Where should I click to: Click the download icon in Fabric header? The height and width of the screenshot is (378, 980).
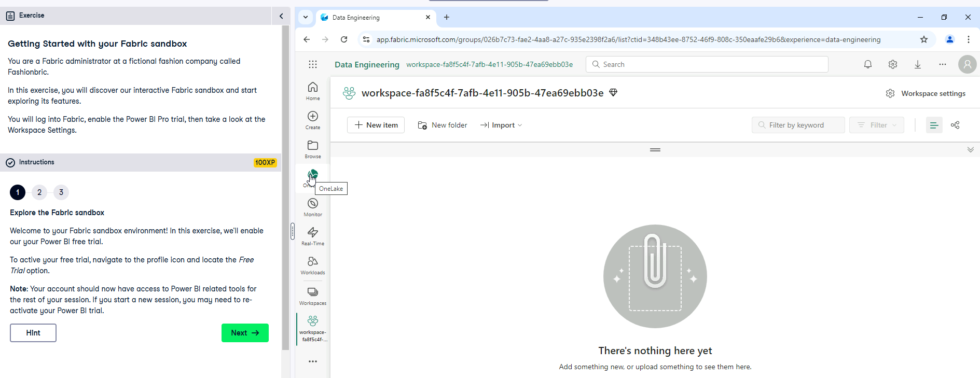917,64
